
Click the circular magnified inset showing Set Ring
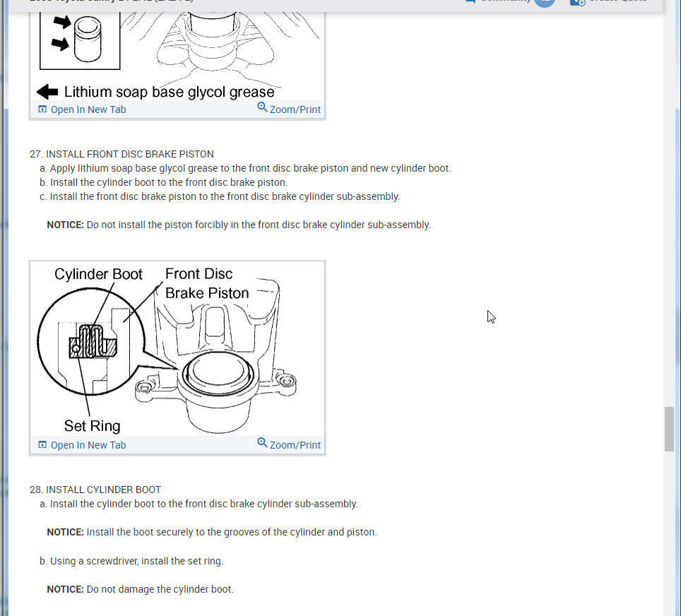[x=91, y=341]
